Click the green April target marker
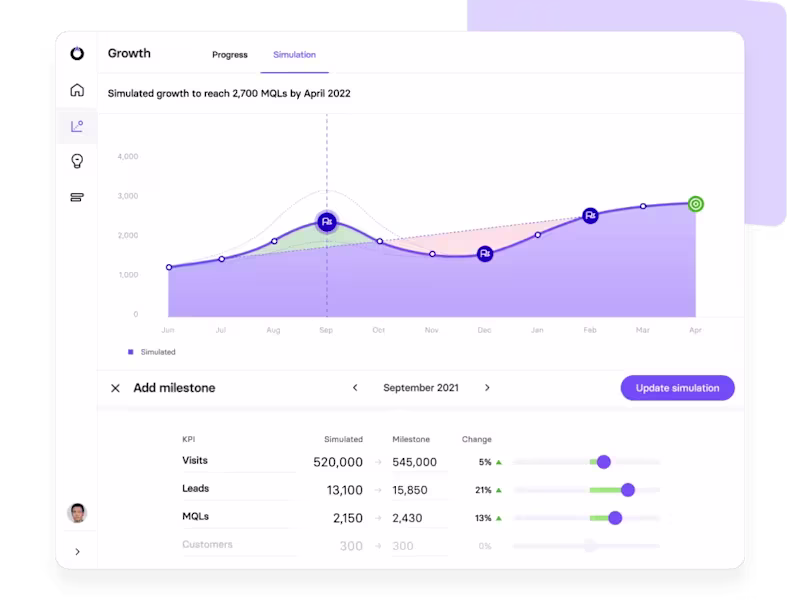 point(695,204)
